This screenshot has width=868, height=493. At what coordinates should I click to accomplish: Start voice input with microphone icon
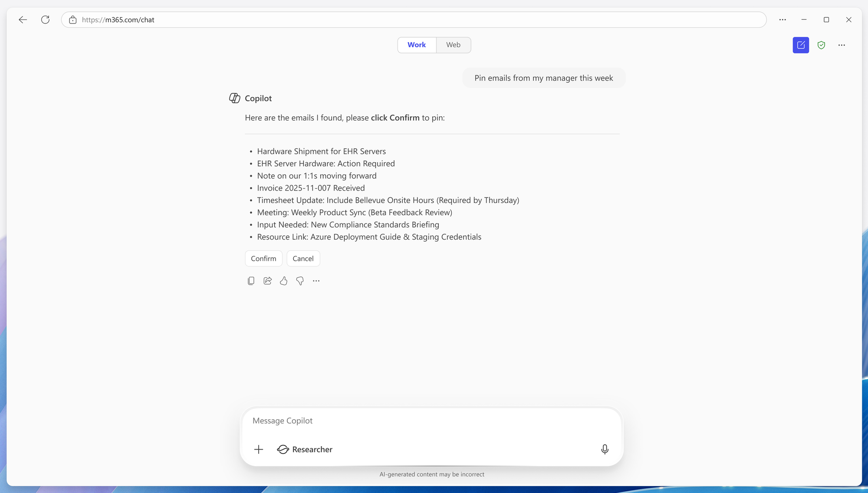point(605,449)
